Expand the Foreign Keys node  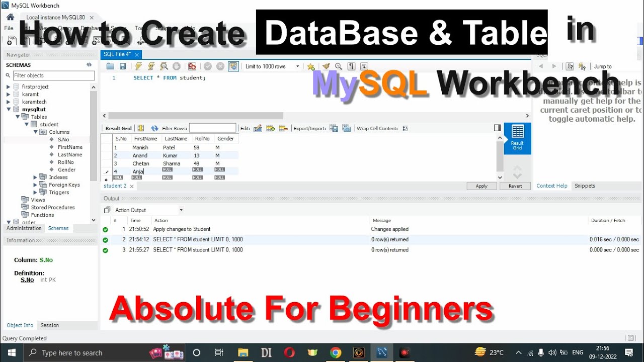(x=35, y=185)
